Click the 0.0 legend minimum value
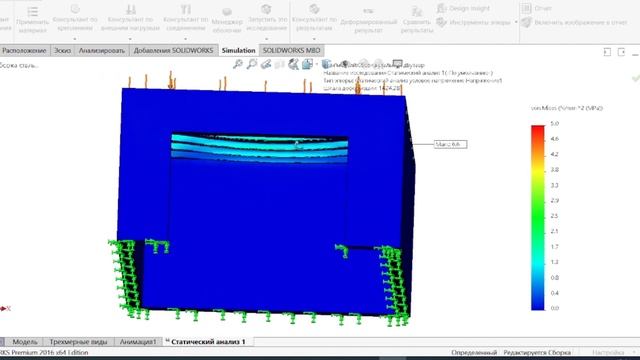The width and height of the screenshot is (640, 360). click(x=554, y=308)
